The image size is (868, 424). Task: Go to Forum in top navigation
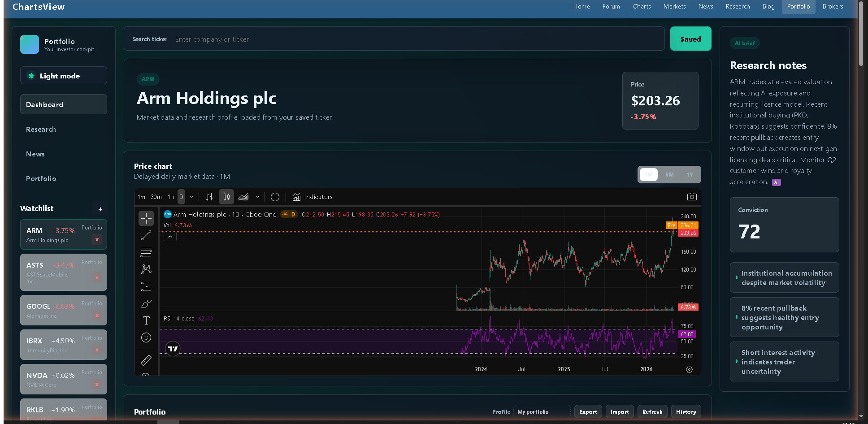611,7
